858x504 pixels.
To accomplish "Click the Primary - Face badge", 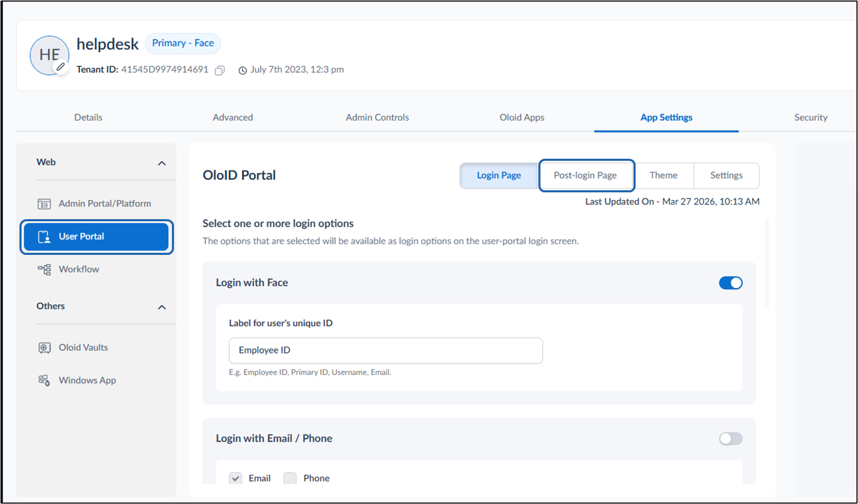I will tap(183, 44).
